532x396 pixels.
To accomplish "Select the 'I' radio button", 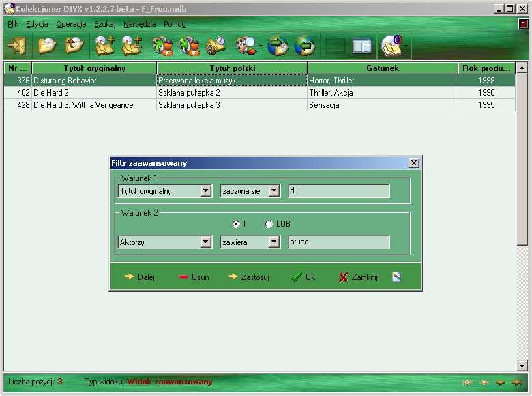I will 236,224.
